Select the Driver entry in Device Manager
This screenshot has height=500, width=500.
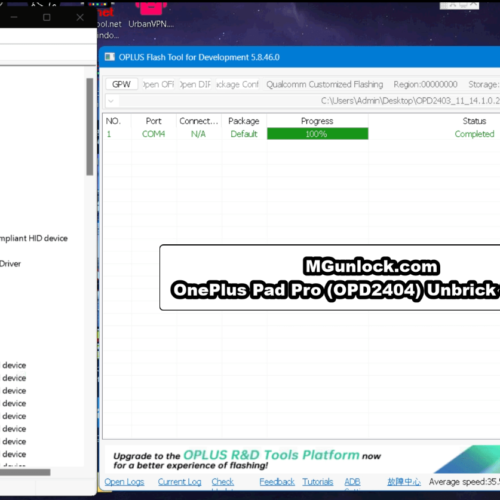[10, 264]
